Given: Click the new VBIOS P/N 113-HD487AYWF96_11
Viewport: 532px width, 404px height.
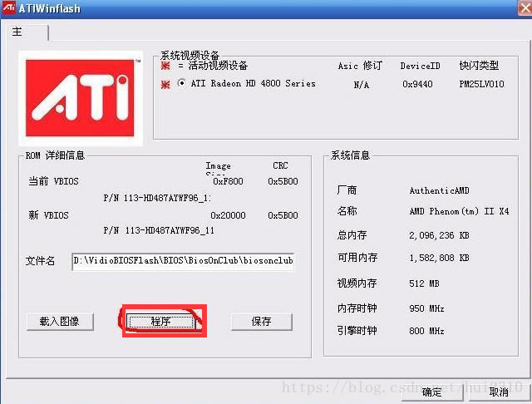Looking at the screenshot, I should click(159, 230).
